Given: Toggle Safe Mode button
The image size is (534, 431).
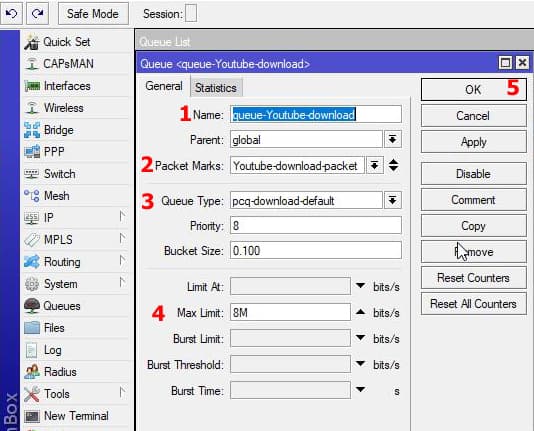Looking at the screenshot, I should coord(93,14).
